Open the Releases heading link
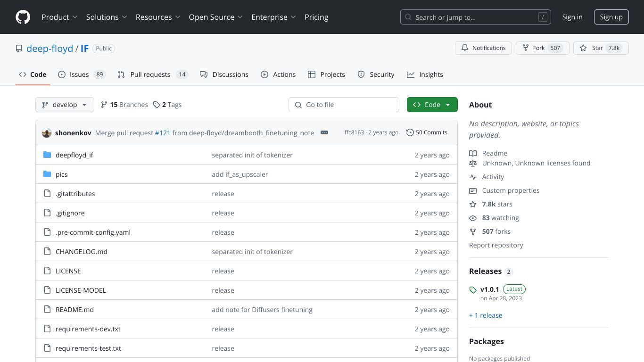Screen dimensions: 644x362 [485, 271]
